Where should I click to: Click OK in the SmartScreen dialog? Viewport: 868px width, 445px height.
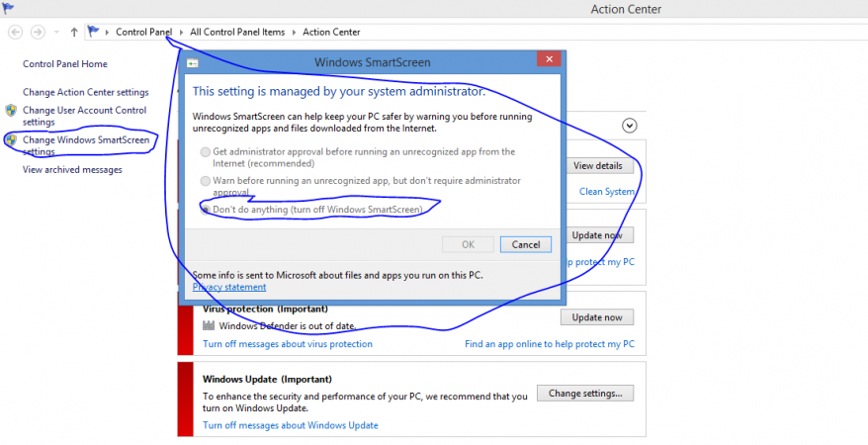468,244
